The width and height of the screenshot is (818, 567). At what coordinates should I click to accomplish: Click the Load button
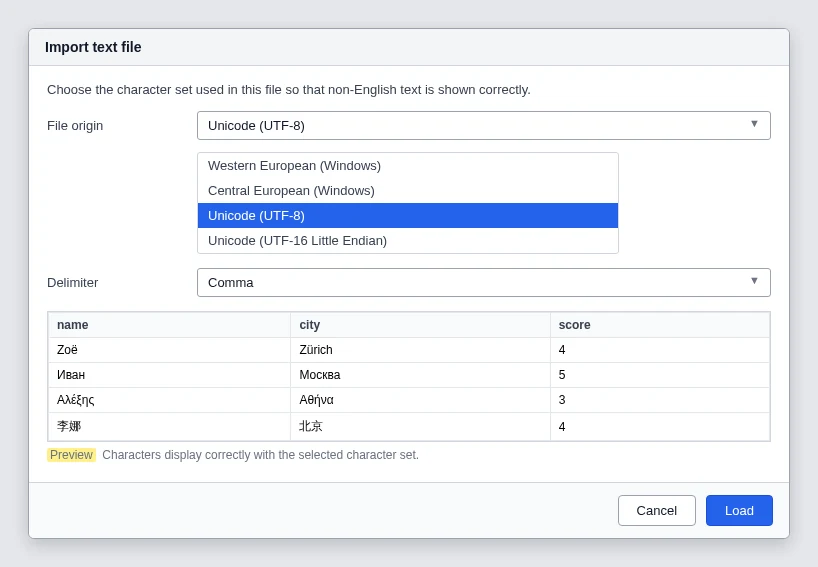pos(739,510)
